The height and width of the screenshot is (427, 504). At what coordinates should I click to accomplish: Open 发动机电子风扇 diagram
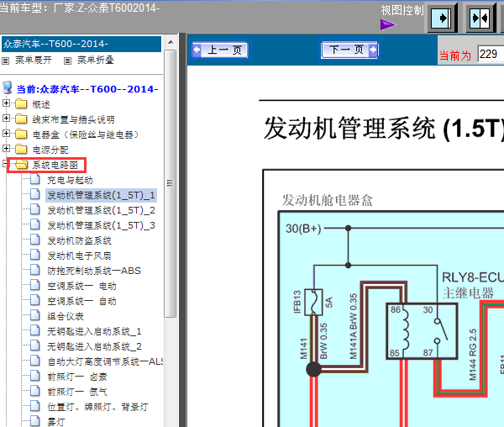point(80,256)
